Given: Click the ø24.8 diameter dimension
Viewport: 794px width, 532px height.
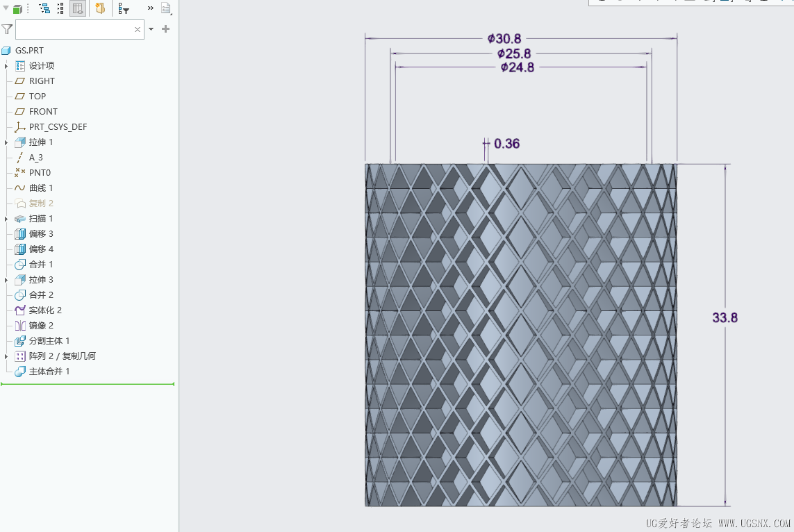Looking at the screenshot, I should pos(517,67).
